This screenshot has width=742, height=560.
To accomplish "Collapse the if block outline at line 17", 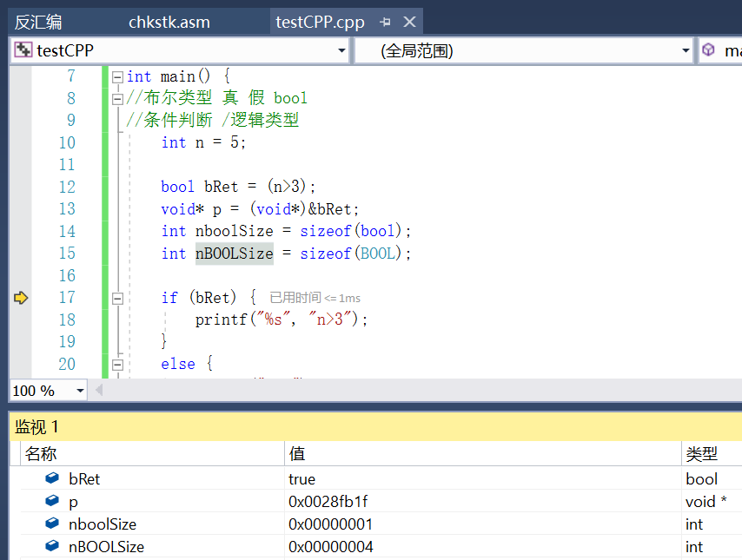I will point(117,298).
